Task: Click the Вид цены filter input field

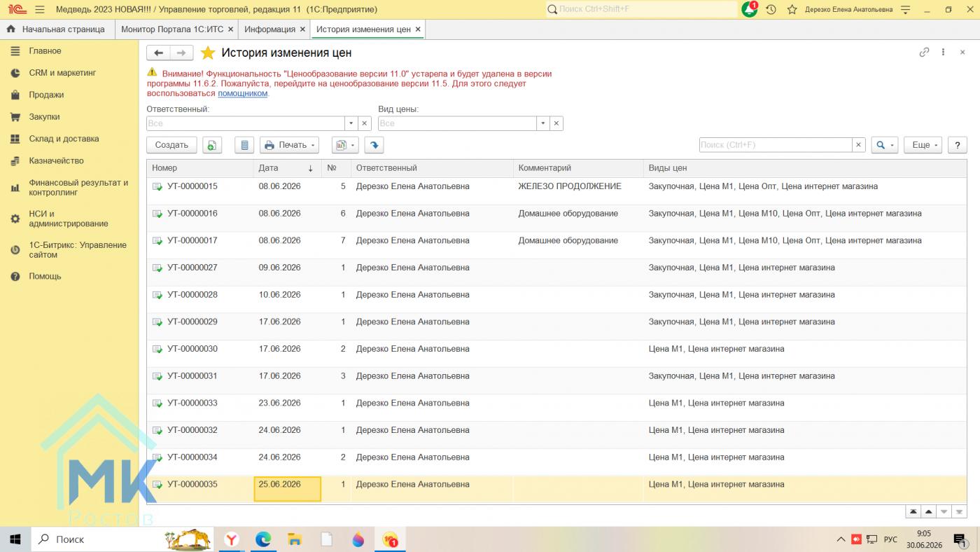Action: 457,123
